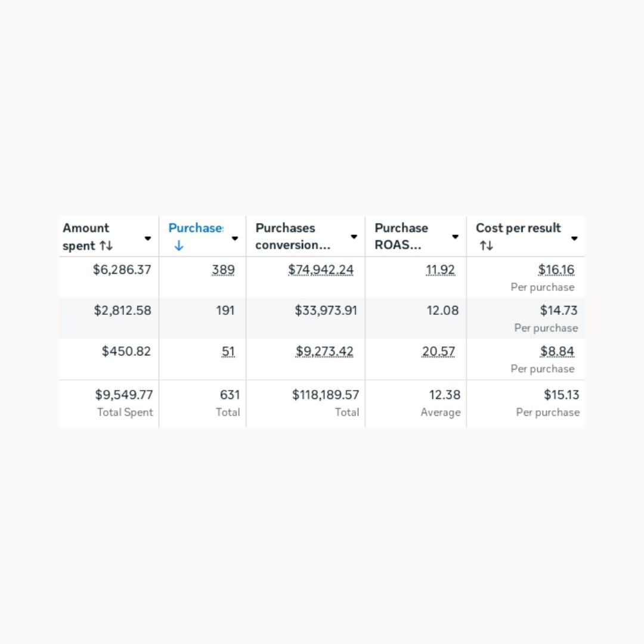Open the Amount spent column dropdown
Screen dimensions: 644x644
[x=148, y=238]
